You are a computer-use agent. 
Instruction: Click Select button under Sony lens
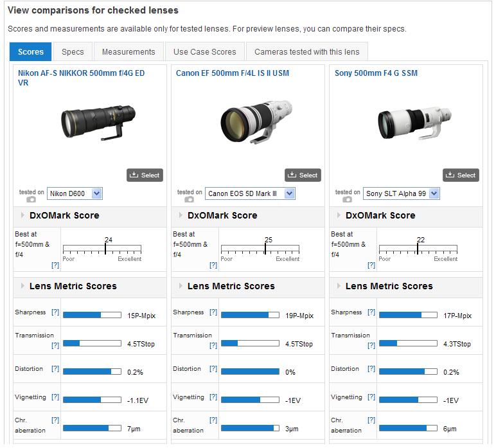point(461,175)
